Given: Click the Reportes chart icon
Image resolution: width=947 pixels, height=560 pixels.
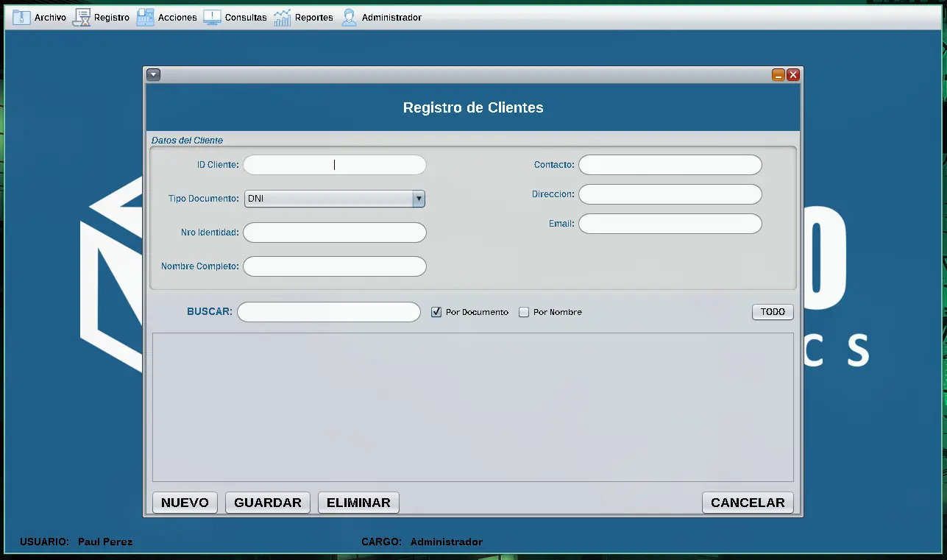Looking at the screenshot, I should coord(283,18).
